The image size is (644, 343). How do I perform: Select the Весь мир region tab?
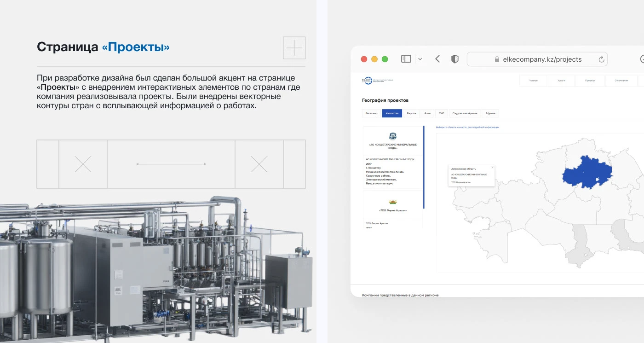tap(371, 113)
